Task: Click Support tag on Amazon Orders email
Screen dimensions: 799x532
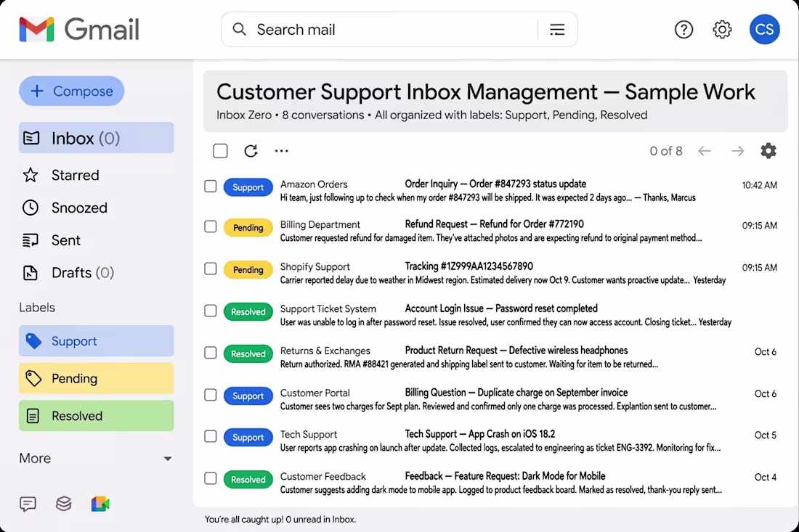Action: pos(248,187)
